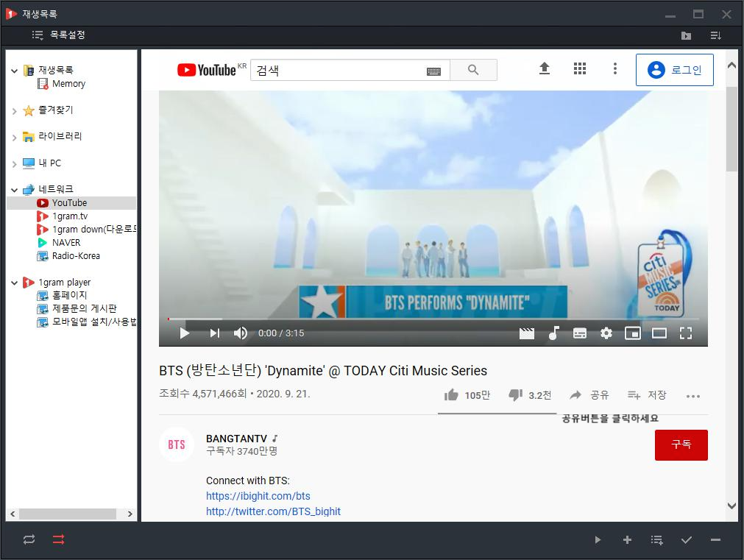The width and height of the screenshot is (744, 560).
Task: Click the tree panel scroll left arrow
Action: [13, 514]
